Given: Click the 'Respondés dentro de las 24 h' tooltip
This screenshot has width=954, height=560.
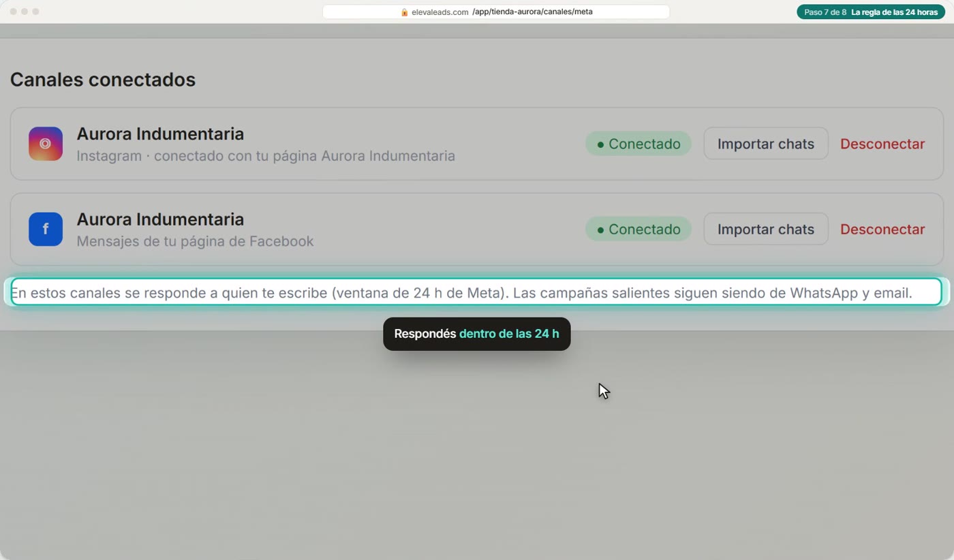Looking at the screenshot, I should [476, 334].
